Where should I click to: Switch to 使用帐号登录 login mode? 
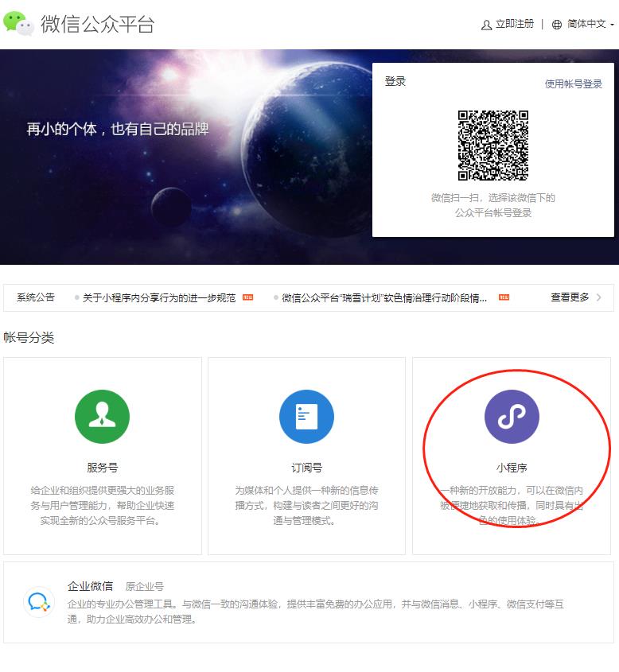click(573, 84)
